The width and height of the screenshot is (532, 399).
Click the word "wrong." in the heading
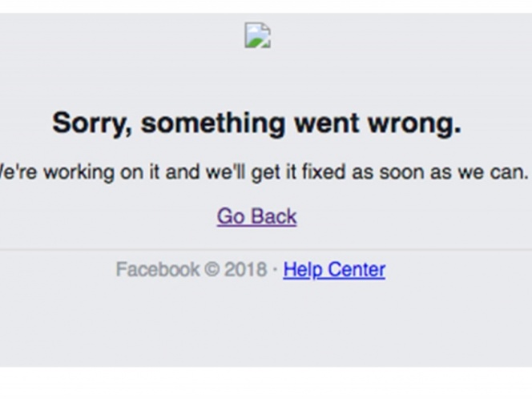point(414,124)
